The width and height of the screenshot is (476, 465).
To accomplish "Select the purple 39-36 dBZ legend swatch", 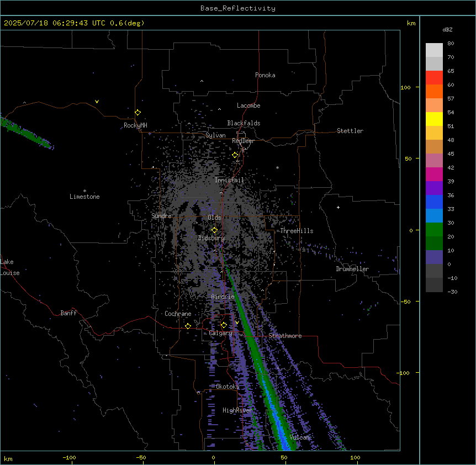I will coord(434,188).
